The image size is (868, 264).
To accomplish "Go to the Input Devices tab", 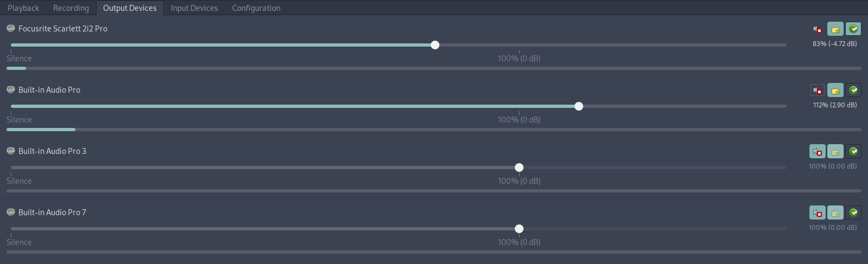I will [x=194, y=8].
